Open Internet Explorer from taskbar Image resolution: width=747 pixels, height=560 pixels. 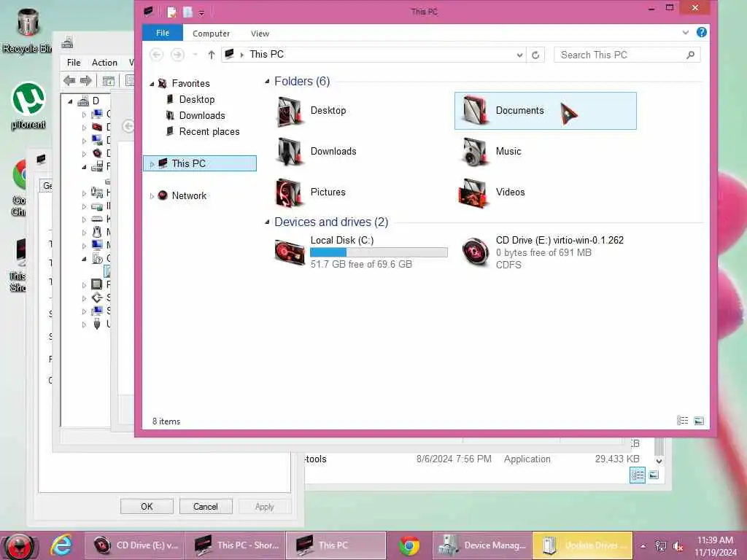coord(61,545)
